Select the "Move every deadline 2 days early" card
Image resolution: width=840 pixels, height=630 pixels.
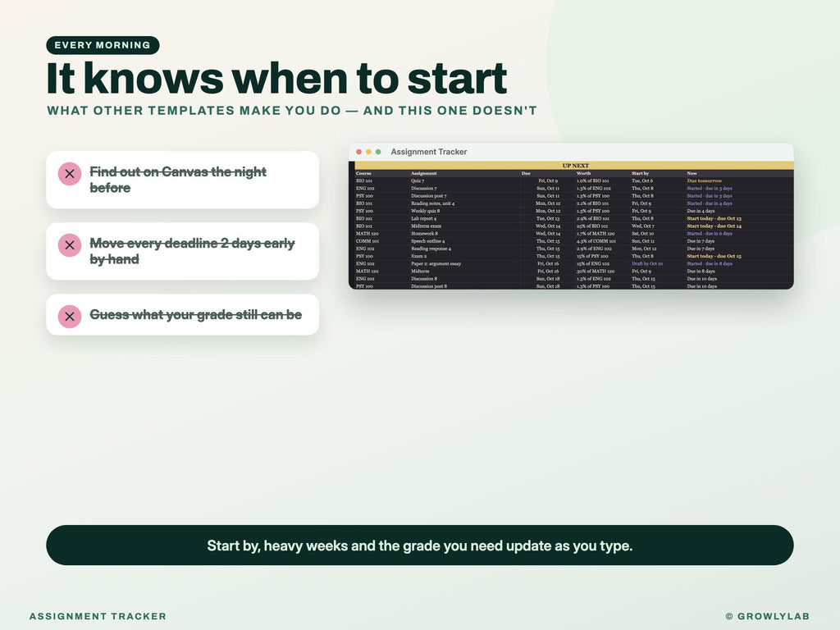[x=183, y=251]
